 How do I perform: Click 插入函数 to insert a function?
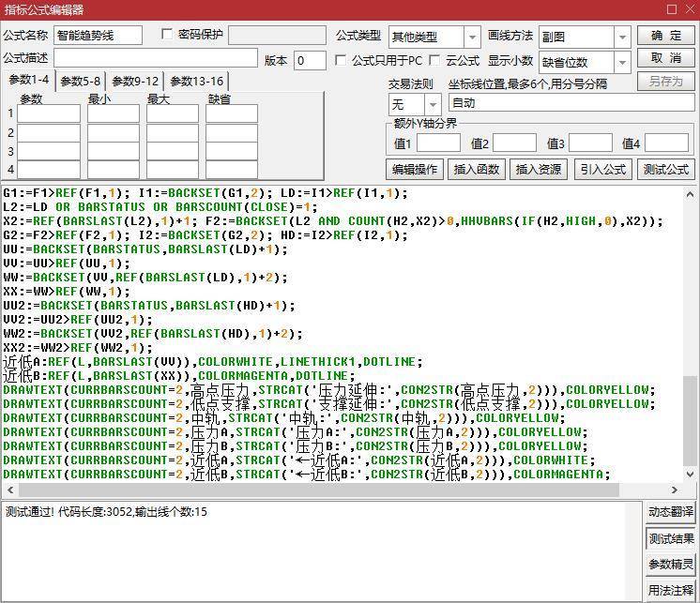coord(477,170)
